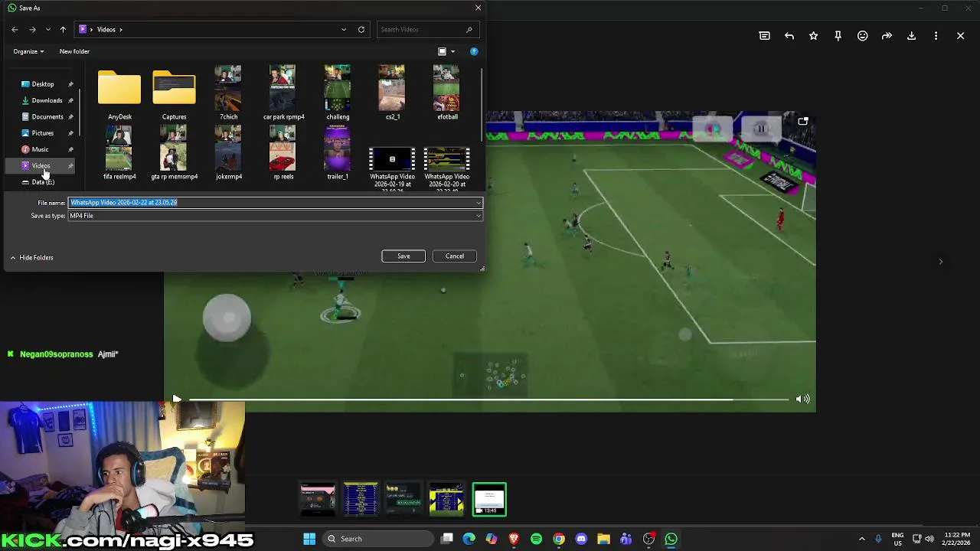Unpin Music quick access pin
Screen dimensions: 980x551
[71, 149]
